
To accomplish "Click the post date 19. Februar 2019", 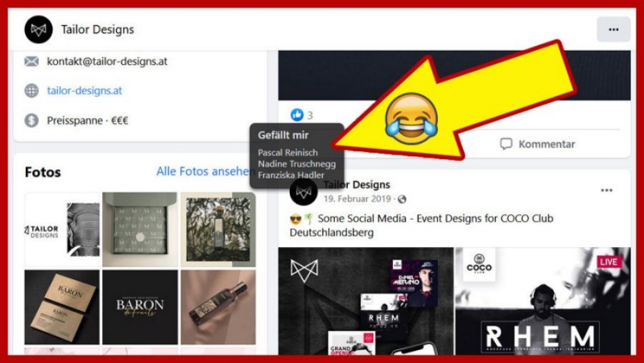I will coord(358,199).
